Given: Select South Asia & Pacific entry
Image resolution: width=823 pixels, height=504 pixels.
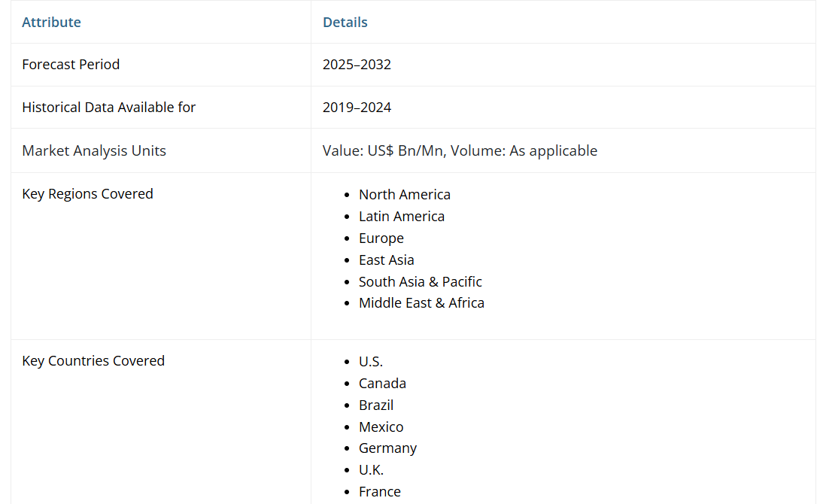Looking at the screenshot, I should pos(420,282).
